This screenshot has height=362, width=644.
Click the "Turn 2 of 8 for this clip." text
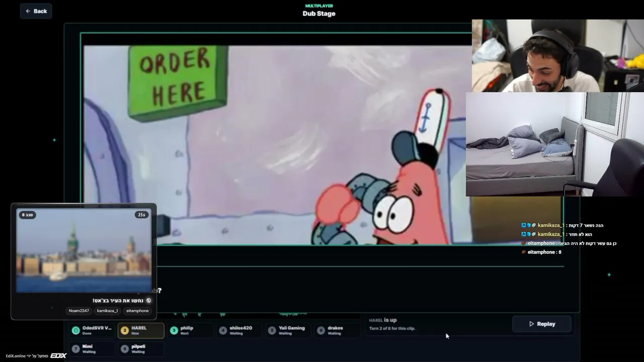[x=392, y=328]
